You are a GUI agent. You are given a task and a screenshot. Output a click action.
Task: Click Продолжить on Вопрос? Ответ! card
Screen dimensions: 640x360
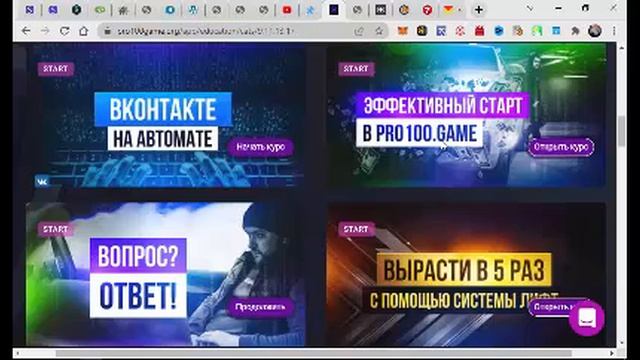click(x=260, y=307)
